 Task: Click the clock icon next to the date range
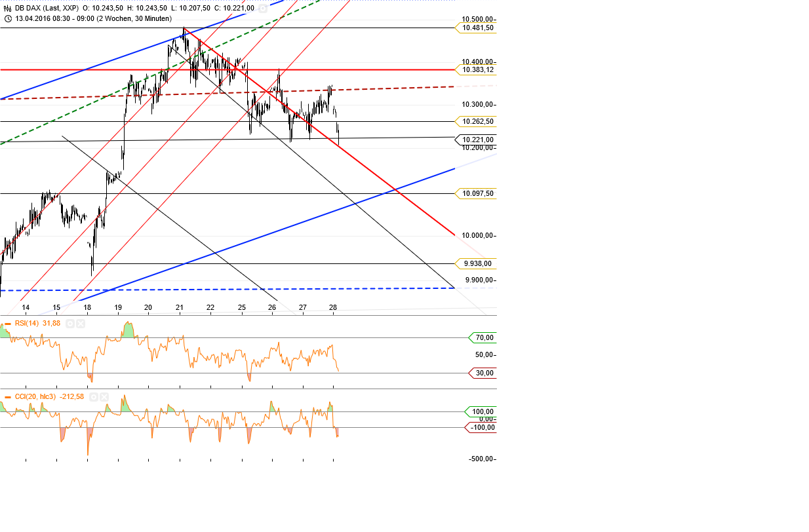[8, 20]
